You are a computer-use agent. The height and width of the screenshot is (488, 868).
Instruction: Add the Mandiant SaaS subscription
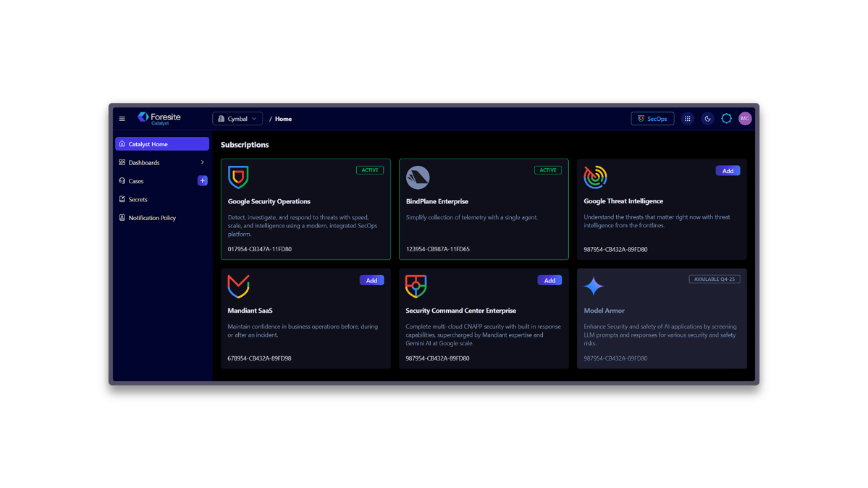371,280
